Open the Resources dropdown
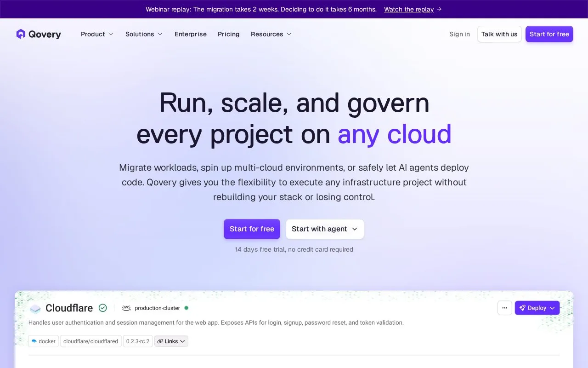Viewport: 588px width, 368px height. [x=271, y=34]
